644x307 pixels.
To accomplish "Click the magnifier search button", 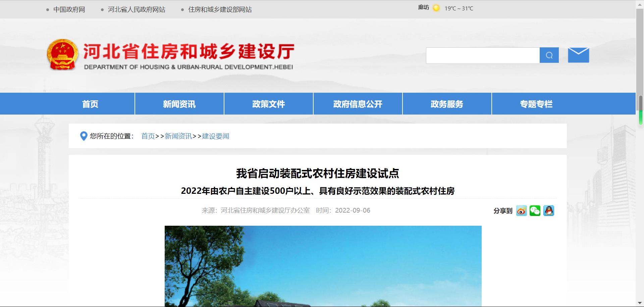I will [x=549, y=55].
